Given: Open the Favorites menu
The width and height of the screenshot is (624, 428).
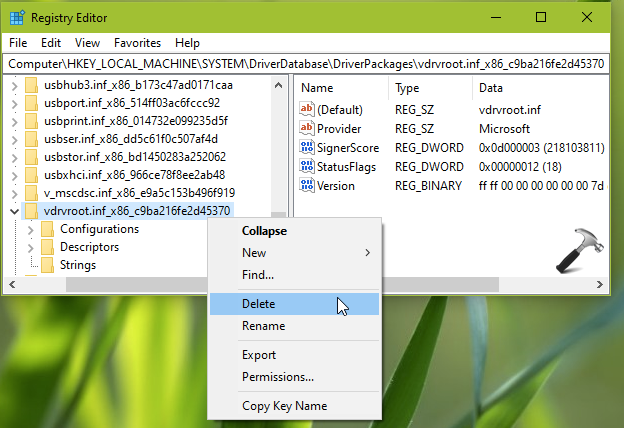Looking at the screenshot, I should tap(136, 43).
